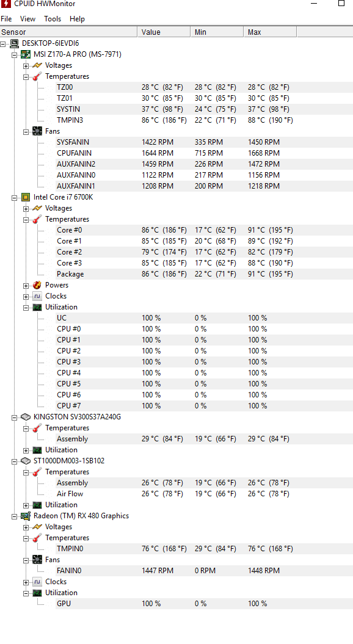Screen dimensions: 353x644
Task: Open the Tools menu
Action: [53, 19]
